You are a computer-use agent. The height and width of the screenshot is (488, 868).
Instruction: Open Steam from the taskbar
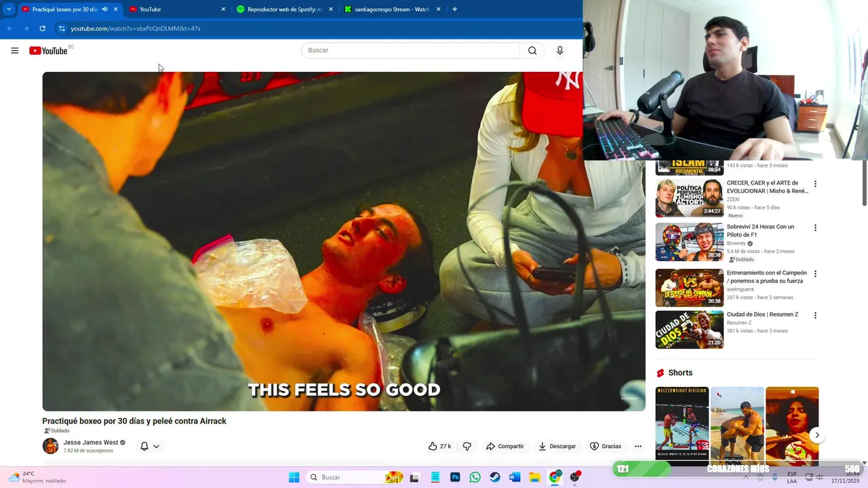tap(495, 477)
